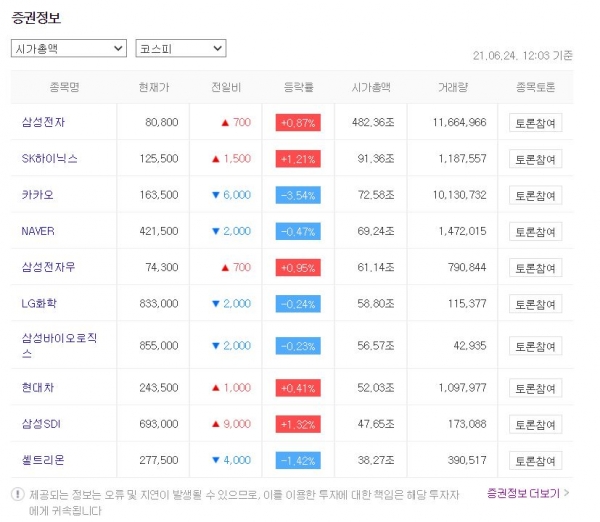Select the NAVER stock name
600x522 pixels.
[x=38, y=231]
